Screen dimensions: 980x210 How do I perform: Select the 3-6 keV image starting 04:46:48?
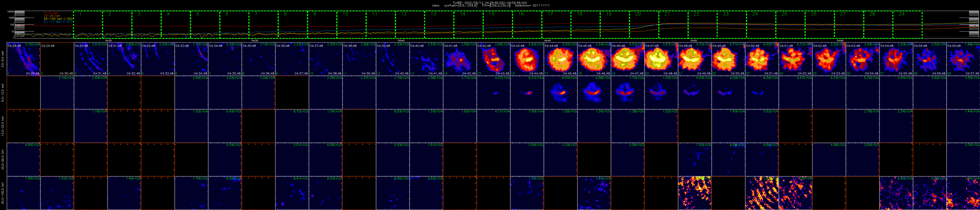pyautogui.click(x=627, y=59)
